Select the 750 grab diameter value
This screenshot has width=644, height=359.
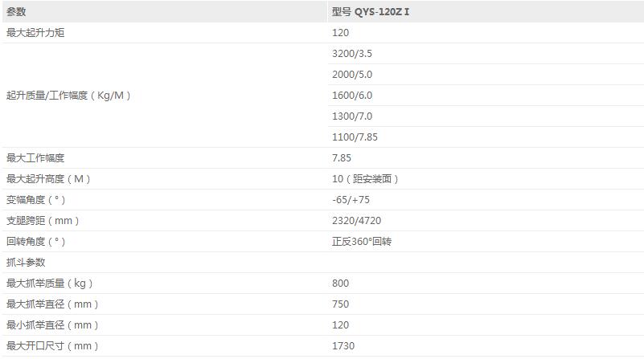tap(341, 304)
